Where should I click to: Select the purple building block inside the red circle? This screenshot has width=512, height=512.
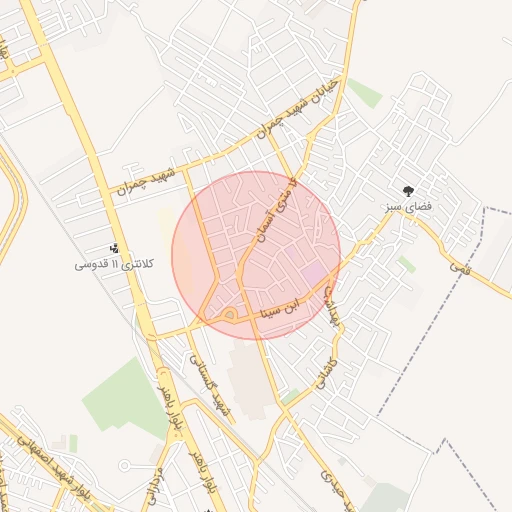coord(314,273)
